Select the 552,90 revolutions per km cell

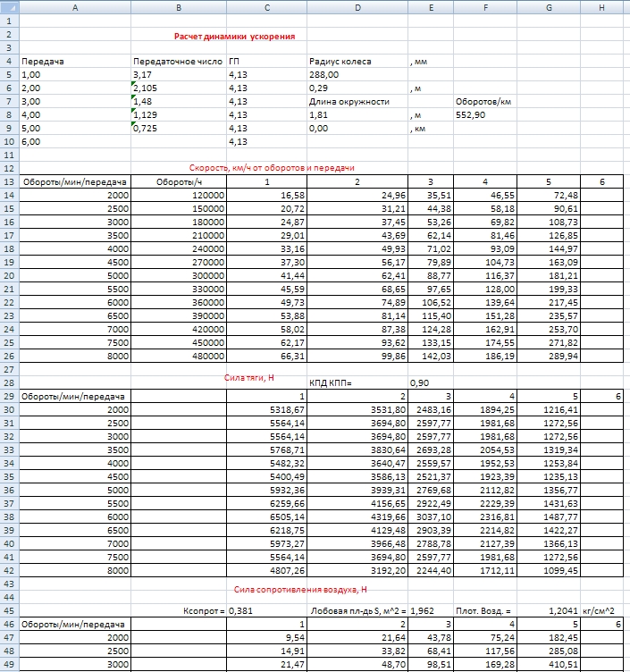click(472, 115)
